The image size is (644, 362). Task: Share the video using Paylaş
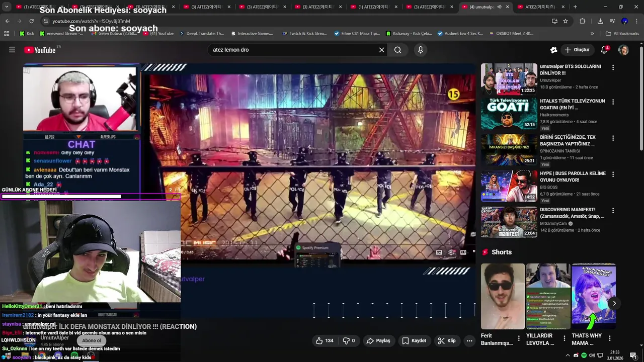coord(378,340)
